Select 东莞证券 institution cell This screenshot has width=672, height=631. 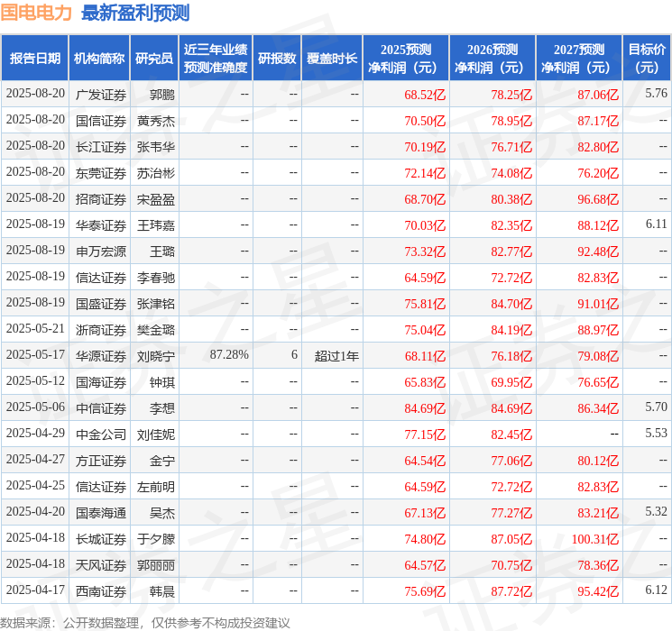[x=101, y=173]
